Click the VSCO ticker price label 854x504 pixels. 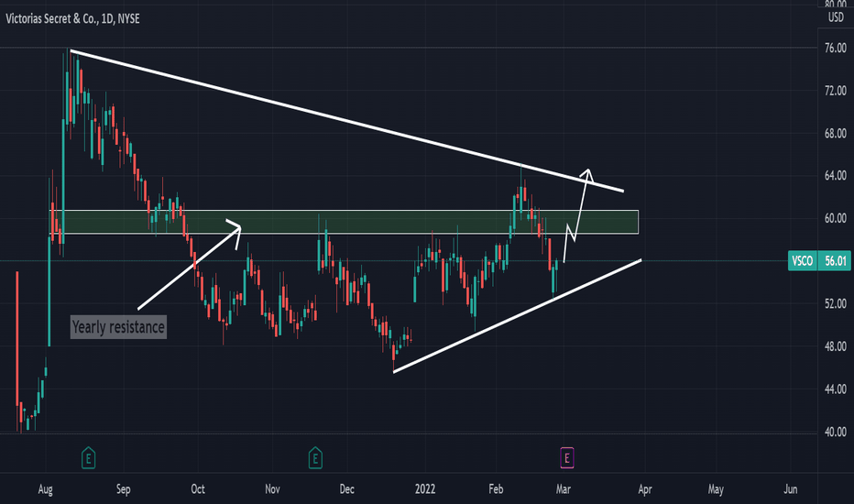(x=803, y=261)
